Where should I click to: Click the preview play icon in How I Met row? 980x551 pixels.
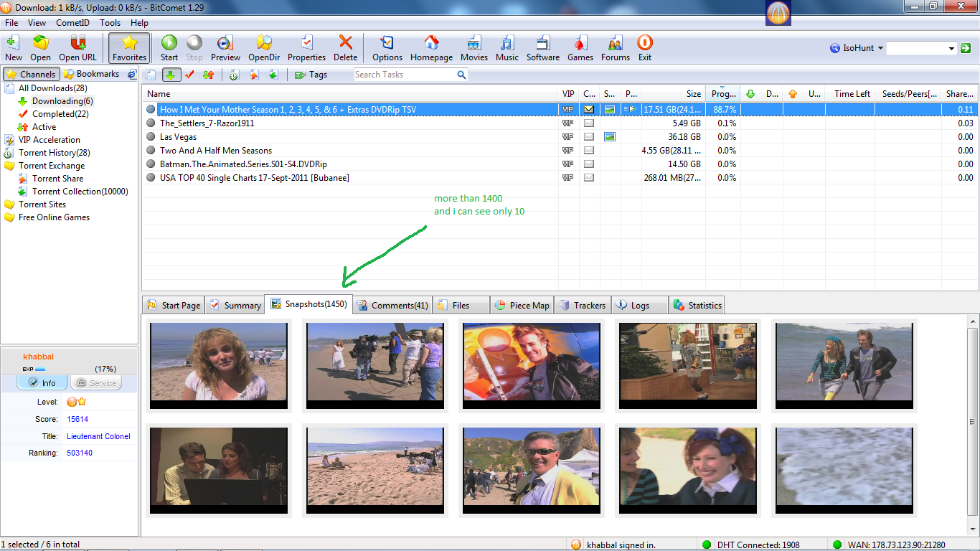tap(631, 110)
